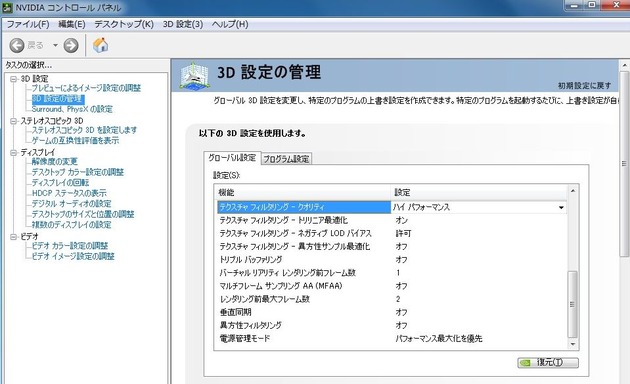
Task: Select テクスチャ フィルタリング - トリリニア最適化 row
Action: 391,220
